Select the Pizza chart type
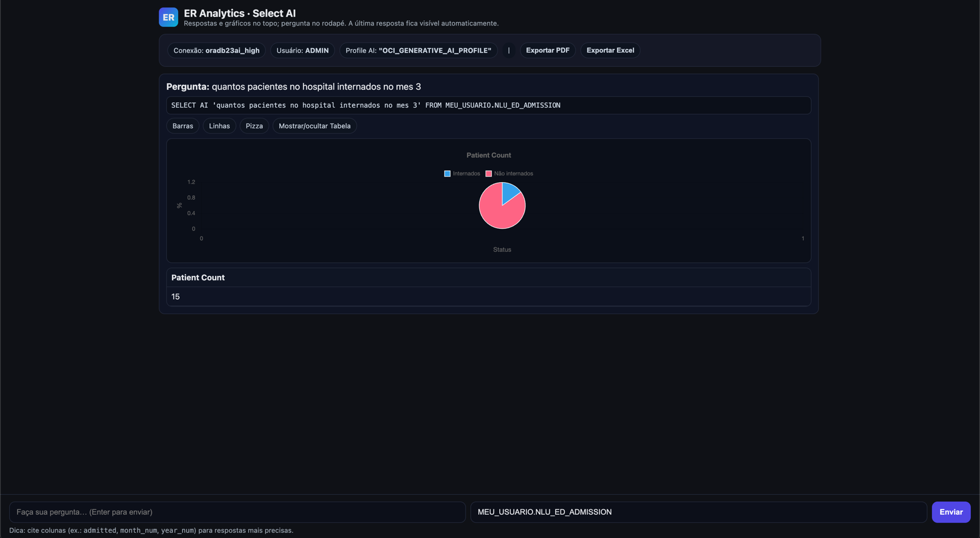The width and height of the screenshot is (980, 538). tap(254, 126)
